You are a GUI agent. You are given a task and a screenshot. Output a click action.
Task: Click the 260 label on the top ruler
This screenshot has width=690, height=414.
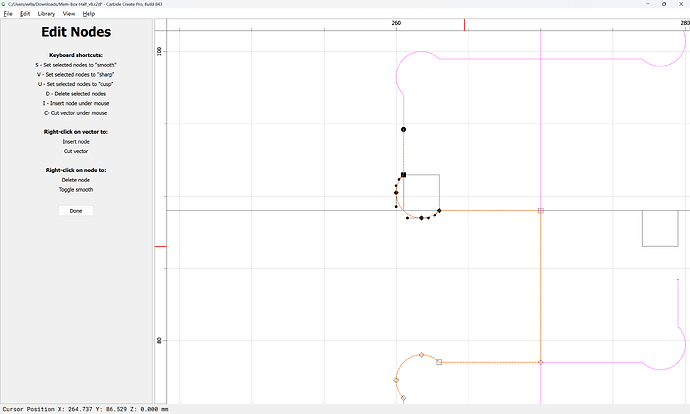[396, 23]
